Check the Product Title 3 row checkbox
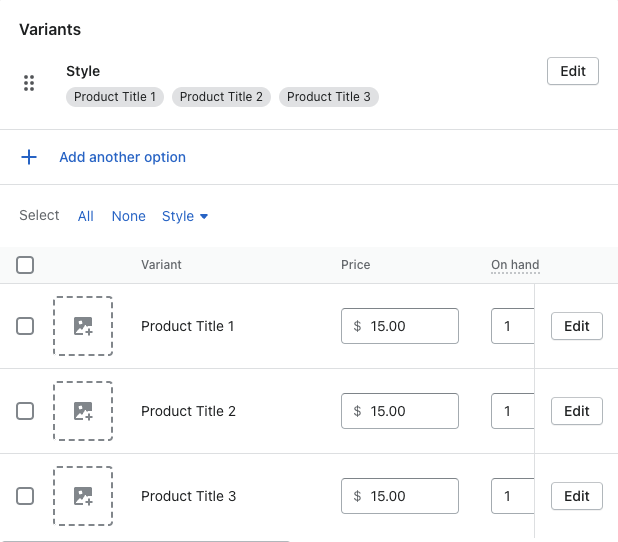The image size is (618, 542). click(x=25, y=496)
